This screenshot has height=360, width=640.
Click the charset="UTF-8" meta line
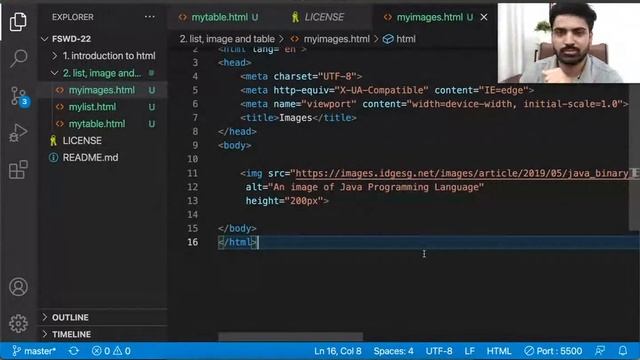tap(301, 76)
